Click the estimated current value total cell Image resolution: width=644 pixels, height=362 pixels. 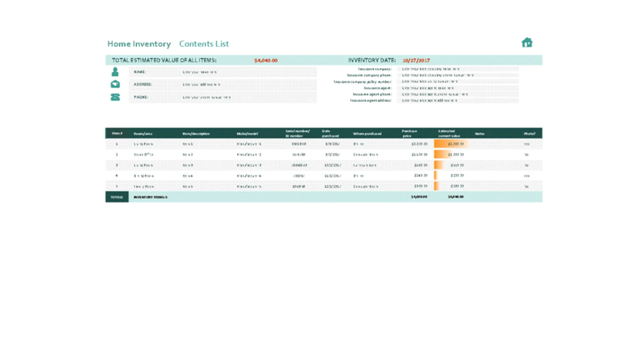coord(452,197)
